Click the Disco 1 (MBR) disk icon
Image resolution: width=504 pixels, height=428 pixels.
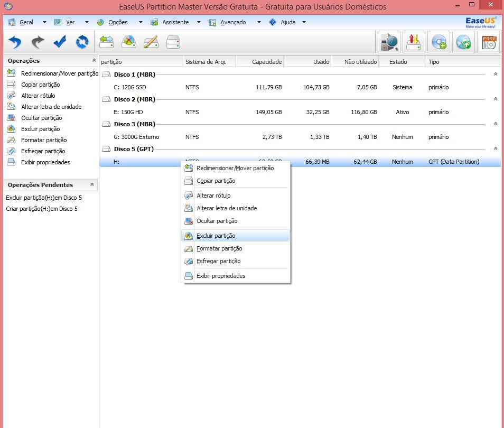pos(106,75)
